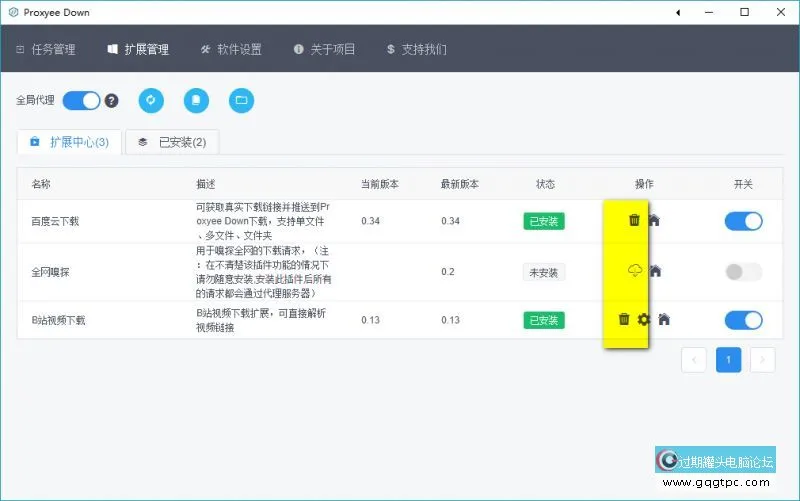800x501 pixels.
Task: Open the 任务管理 menu item
Action: (47, 49)
